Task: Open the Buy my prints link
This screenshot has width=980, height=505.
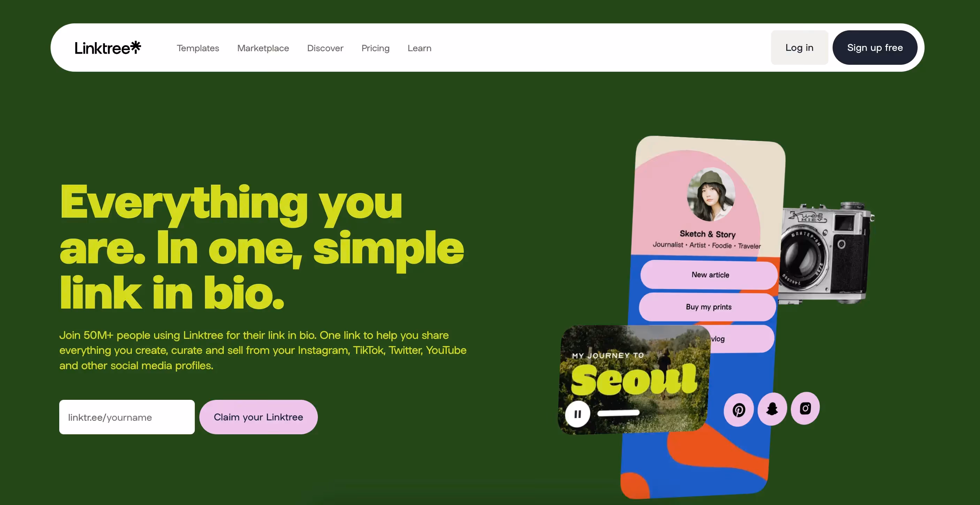Action: [x=708, y=307]
